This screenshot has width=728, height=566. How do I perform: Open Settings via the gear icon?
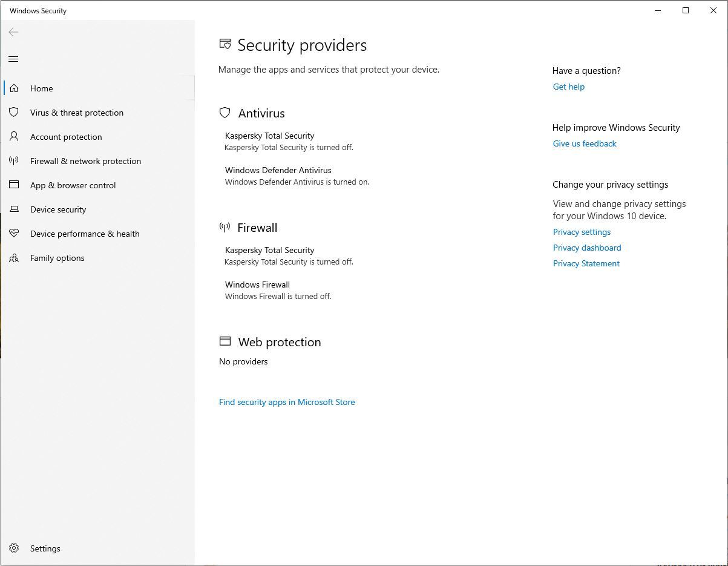[x=14, y=548]
